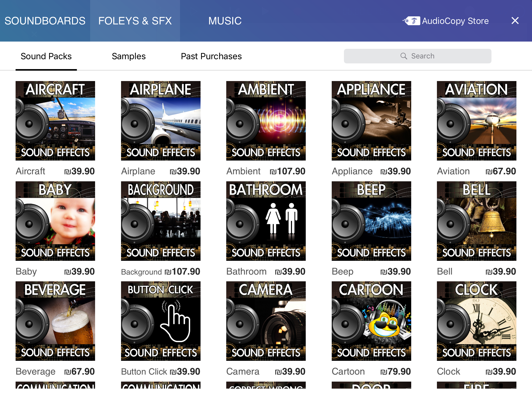Buy Button Click pack for ₪39.90

pyautogui.click(x=185, y=371)
